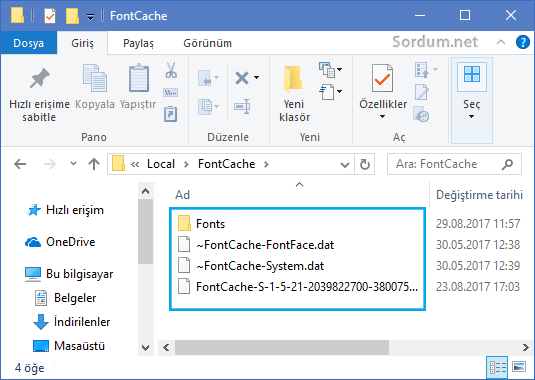The image size is (535, 380).
Task: Open the easy access dropdown arrow
Action: 339,91
